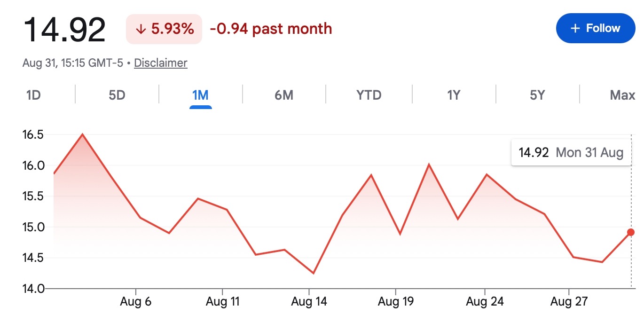Click the red down-arrow 5.93% badge
This screenshot has width=644, height=330.
pyautogui.click(x=164, y=29)
